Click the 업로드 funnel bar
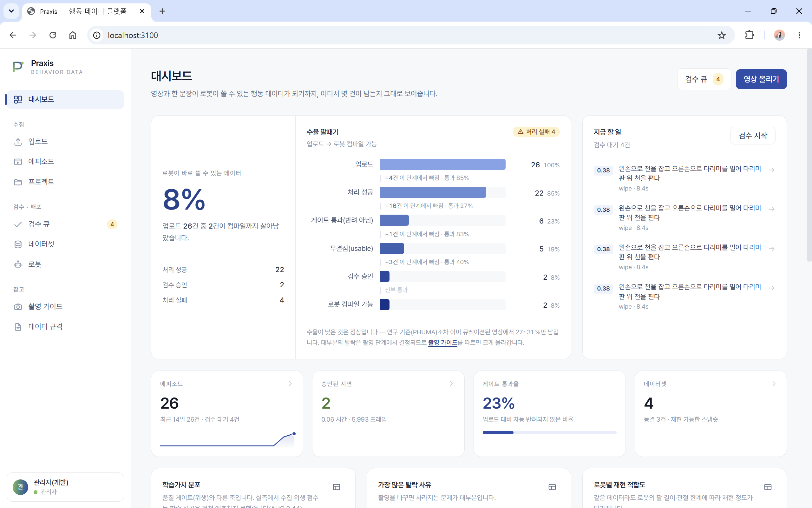812x508 pixels. point(442,164)
